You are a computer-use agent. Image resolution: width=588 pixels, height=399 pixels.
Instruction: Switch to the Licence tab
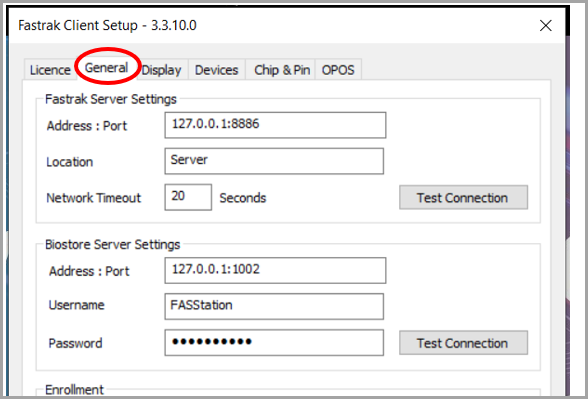pos(50,70)
